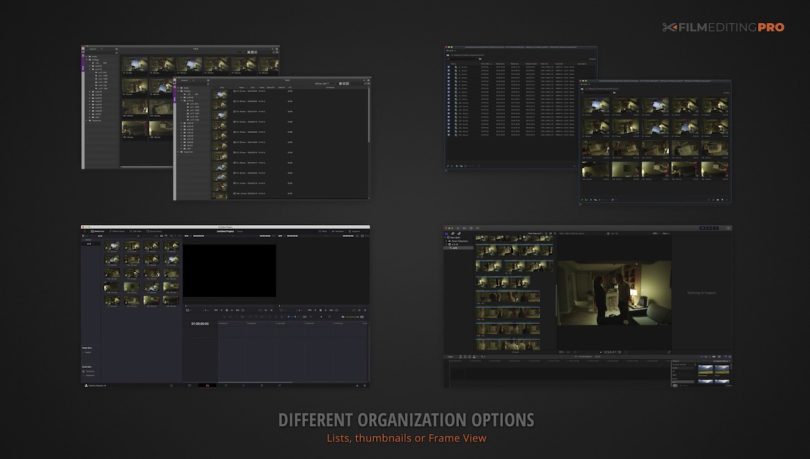Select first effect thumbnail in Final Cut effects browser

[705, 370]
